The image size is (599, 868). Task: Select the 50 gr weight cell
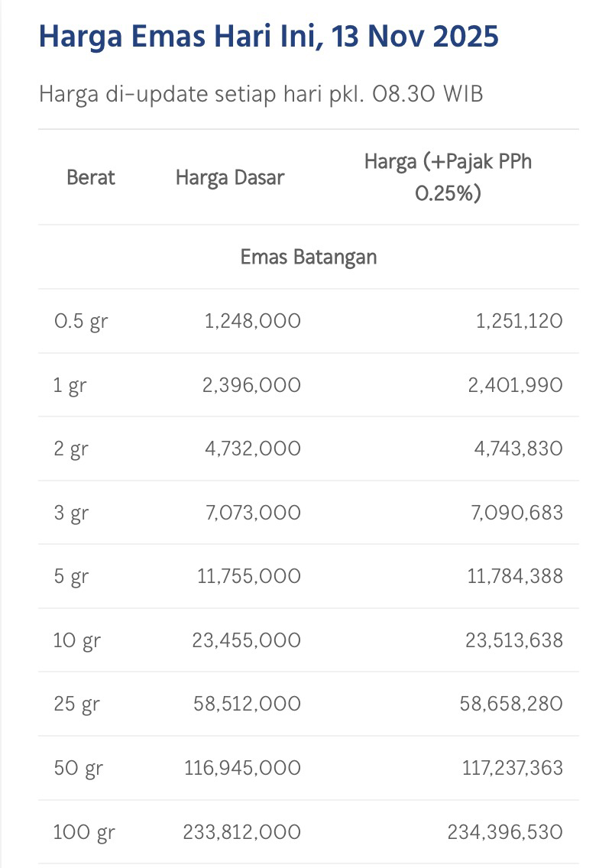pyautogui.click(x=78, y=768)
